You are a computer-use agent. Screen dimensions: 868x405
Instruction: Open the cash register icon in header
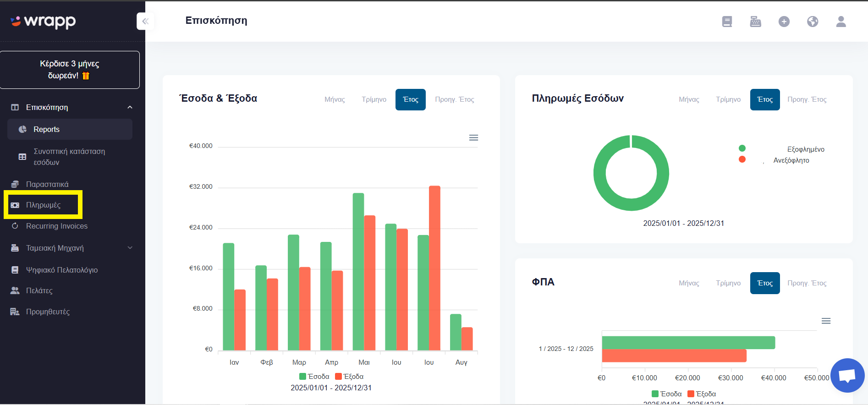pos(755,22)
